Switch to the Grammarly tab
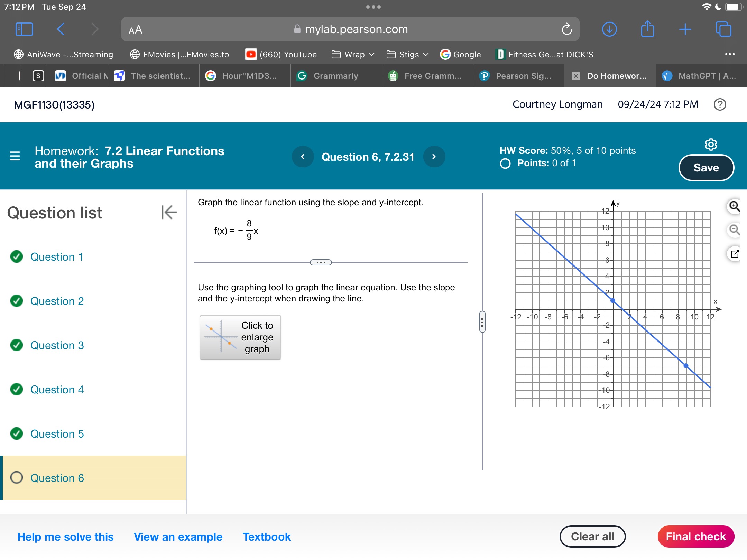Viewport: 747px width, 560px height. click(x=336, y=76)
